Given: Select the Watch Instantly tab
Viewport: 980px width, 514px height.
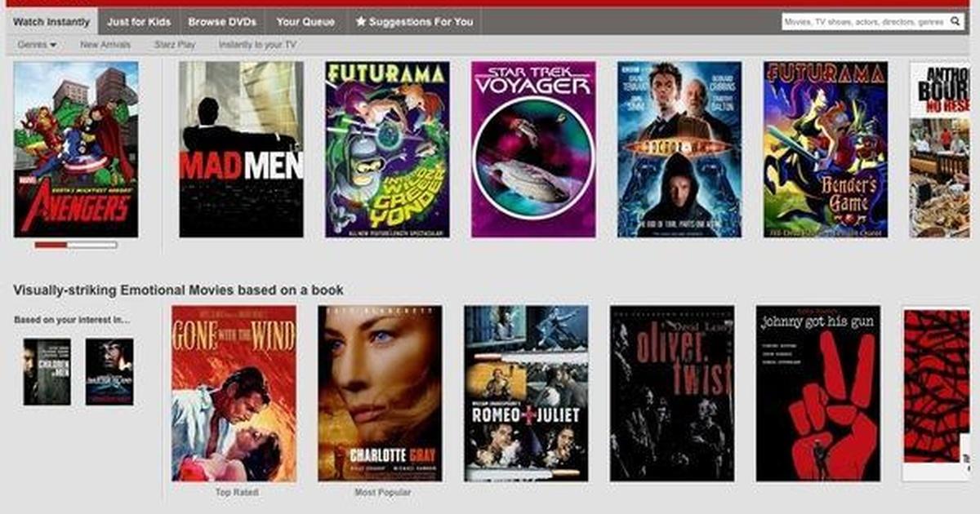Looking at the screenshot, I should (x=51, y=22).
